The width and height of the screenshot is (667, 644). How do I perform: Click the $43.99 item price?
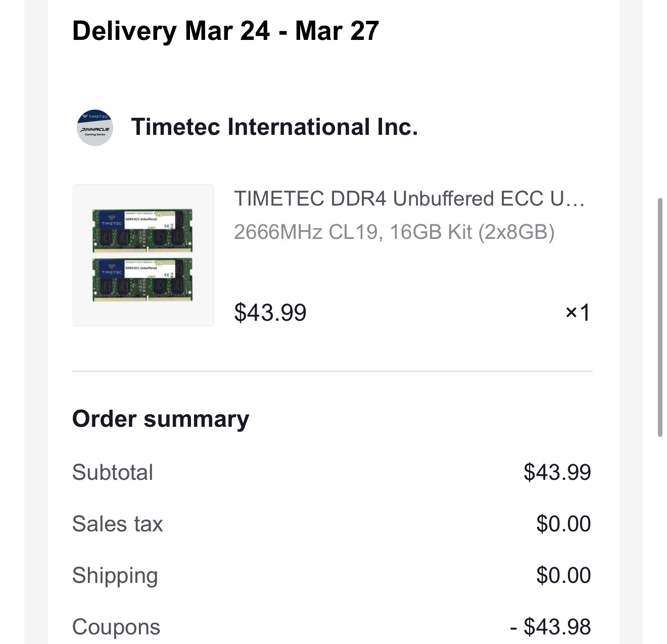[270, 312]
